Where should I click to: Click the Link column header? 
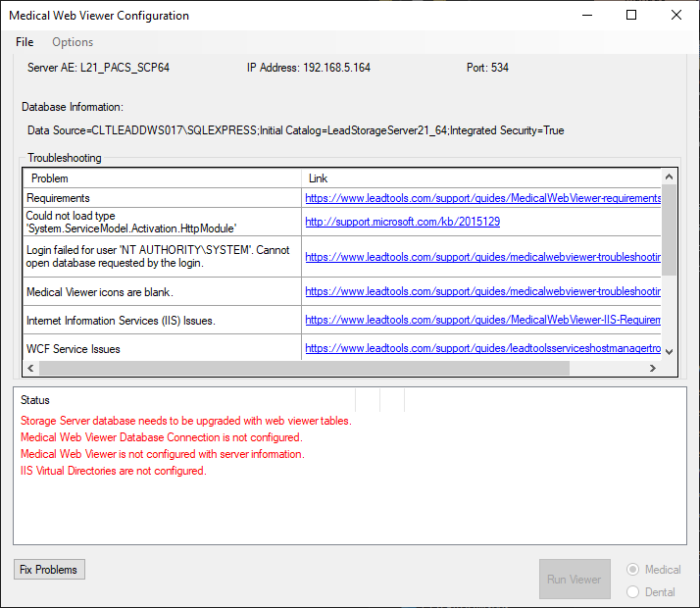click(480, 178)
